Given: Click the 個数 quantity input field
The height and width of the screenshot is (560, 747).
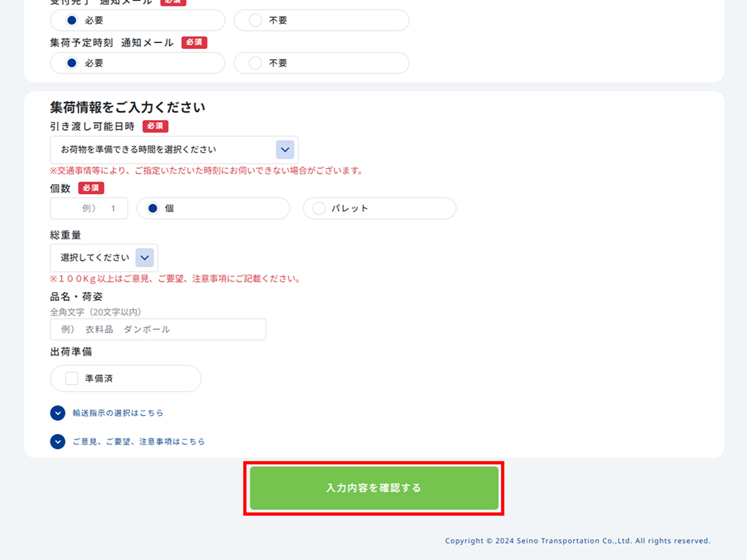Looking at the screenshot, I should pyautogui.click(x=89, y=208).
